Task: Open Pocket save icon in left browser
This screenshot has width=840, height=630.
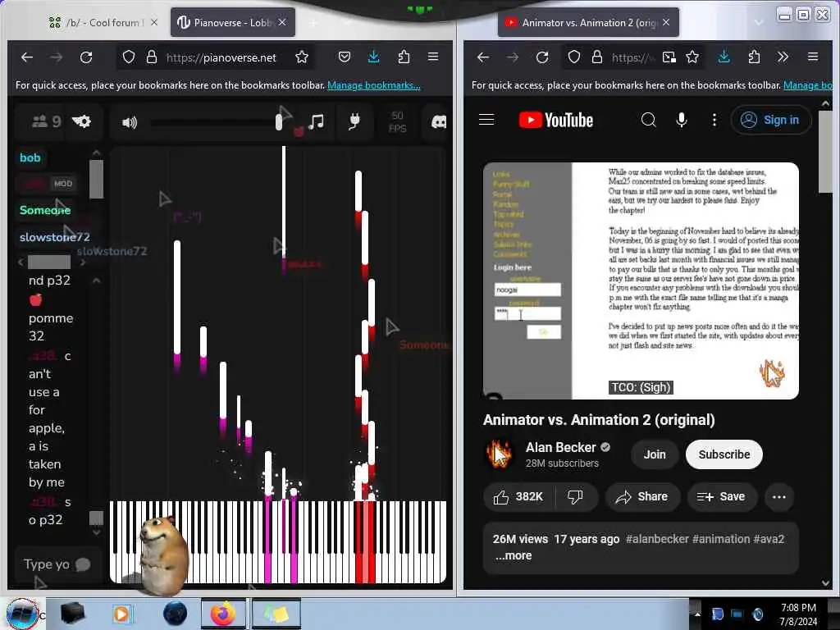Action: [x=345, y=57]
